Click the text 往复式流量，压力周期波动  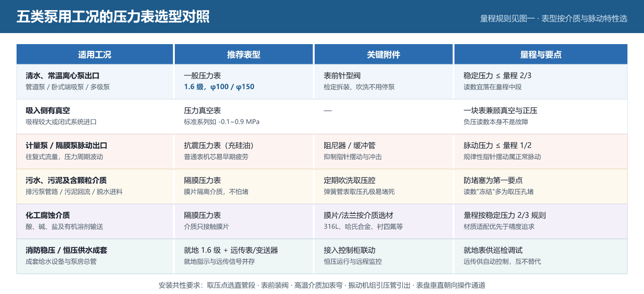[x=64, y=157]
